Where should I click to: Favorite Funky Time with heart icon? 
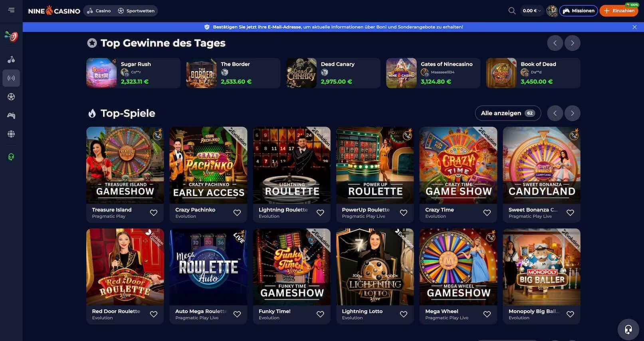[x=320, y=314]
